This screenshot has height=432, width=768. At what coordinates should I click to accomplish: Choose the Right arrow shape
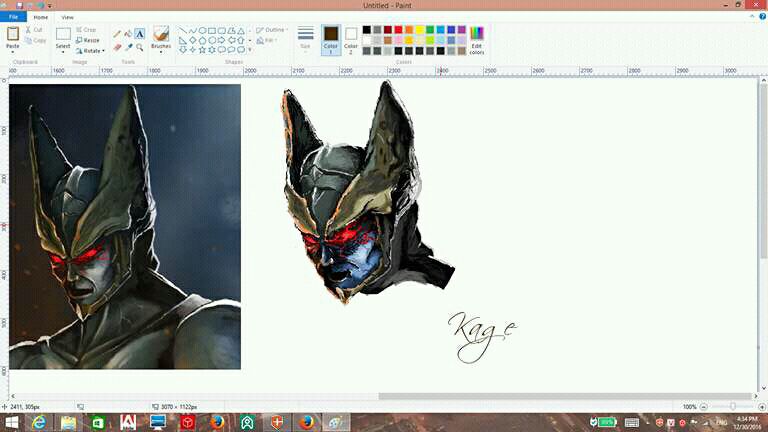click(x=222, y=40)
